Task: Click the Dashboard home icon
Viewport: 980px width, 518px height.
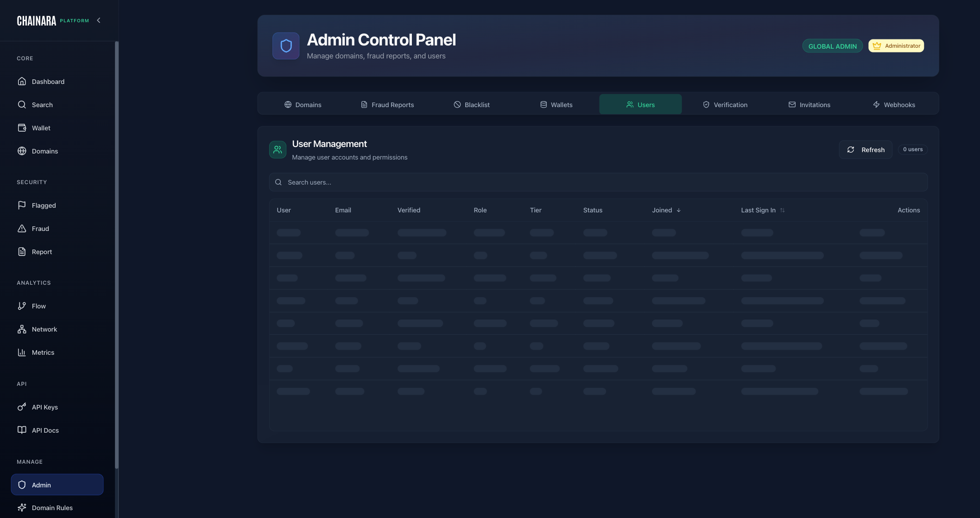Action: [x=22, y=81]
